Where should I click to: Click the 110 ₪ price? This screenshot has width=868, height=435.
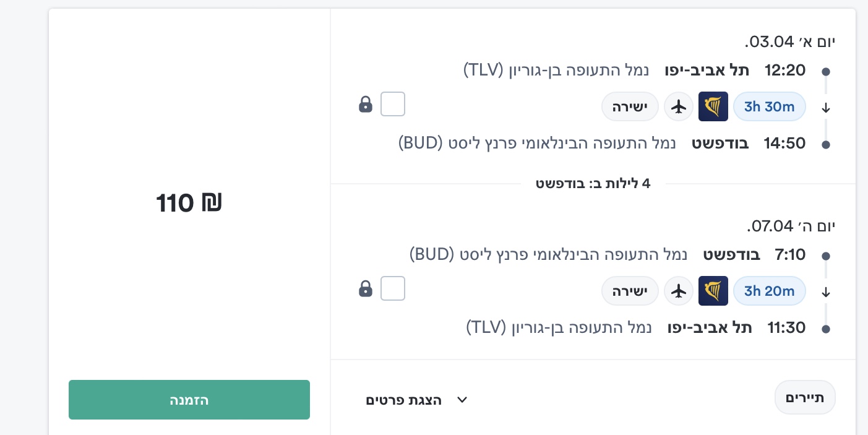pos(189,203)
